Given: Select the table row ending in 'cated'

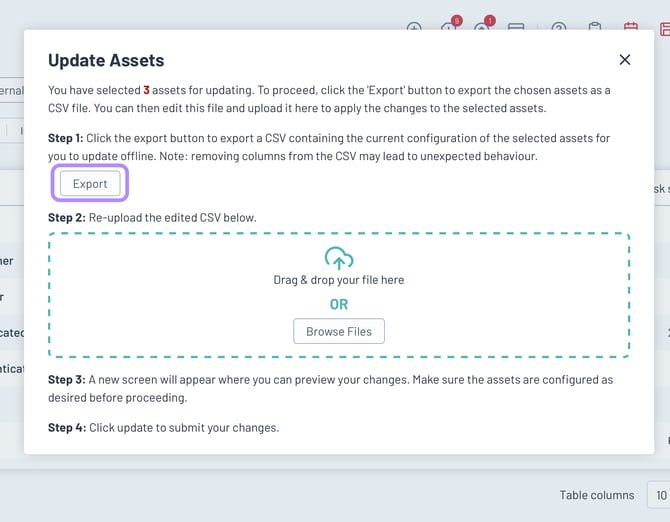Looking at the screenshot, I should coord(12,333).
